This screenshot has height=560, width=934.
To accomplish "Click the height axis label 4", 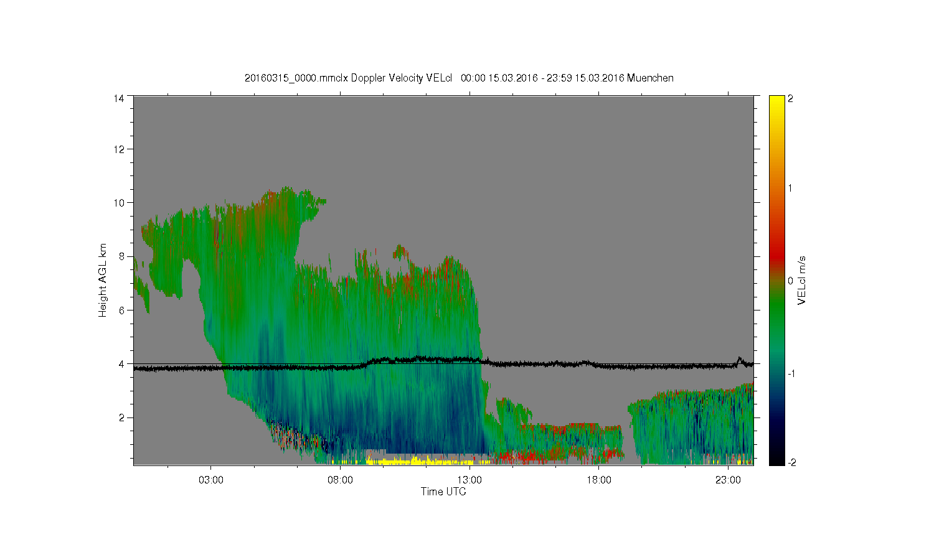I will click(122, 364).
